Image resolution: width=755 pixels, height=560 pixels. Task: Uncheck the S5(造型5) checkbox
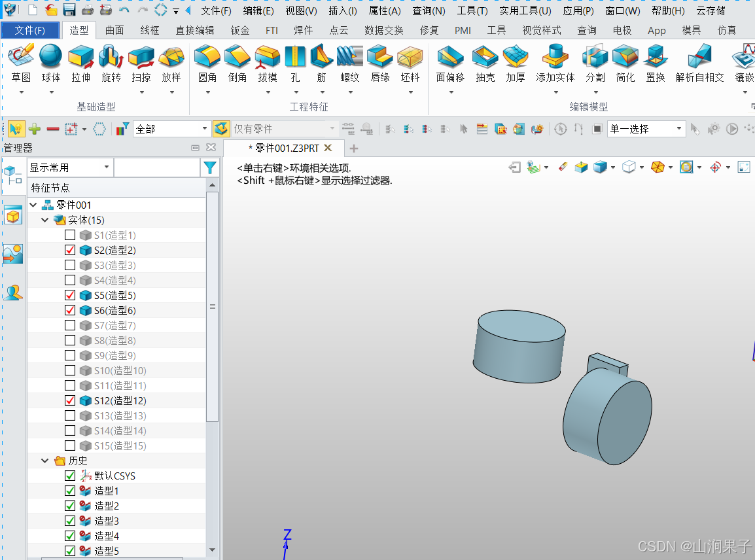pos(70,295)
